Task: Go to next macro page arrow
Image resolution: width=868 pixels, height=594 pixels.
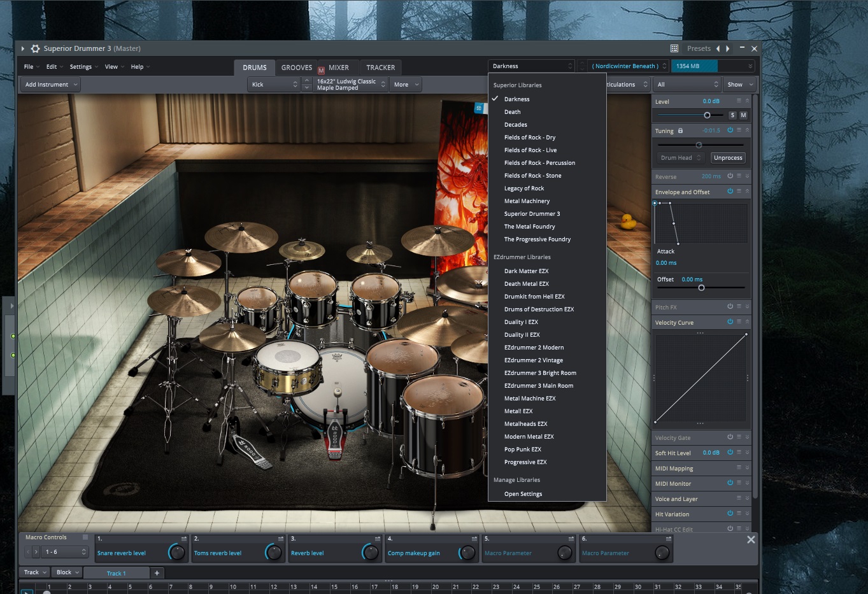Action: [36, 552]
